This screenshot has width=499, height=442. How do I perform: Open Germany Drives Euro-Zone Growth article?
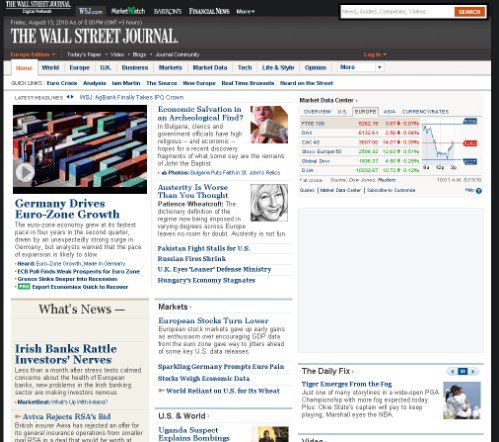click(x=67, y=209)
